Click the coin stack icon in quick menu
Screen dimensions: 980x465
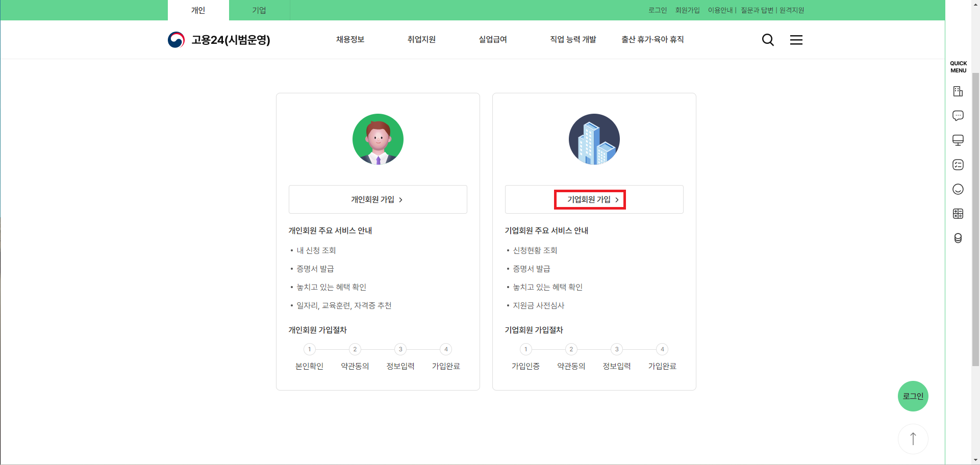pos(958,238)
